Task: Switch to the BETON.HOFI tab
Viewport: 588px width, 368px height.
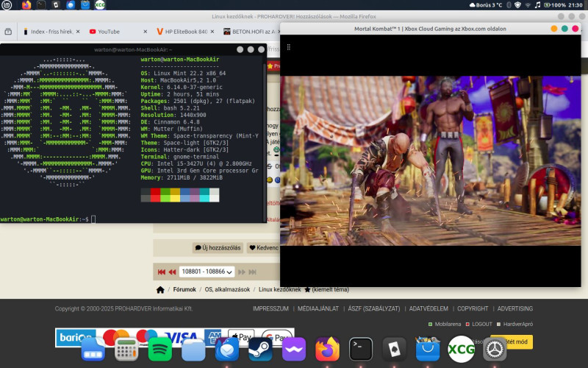Action: click(250, 32)
